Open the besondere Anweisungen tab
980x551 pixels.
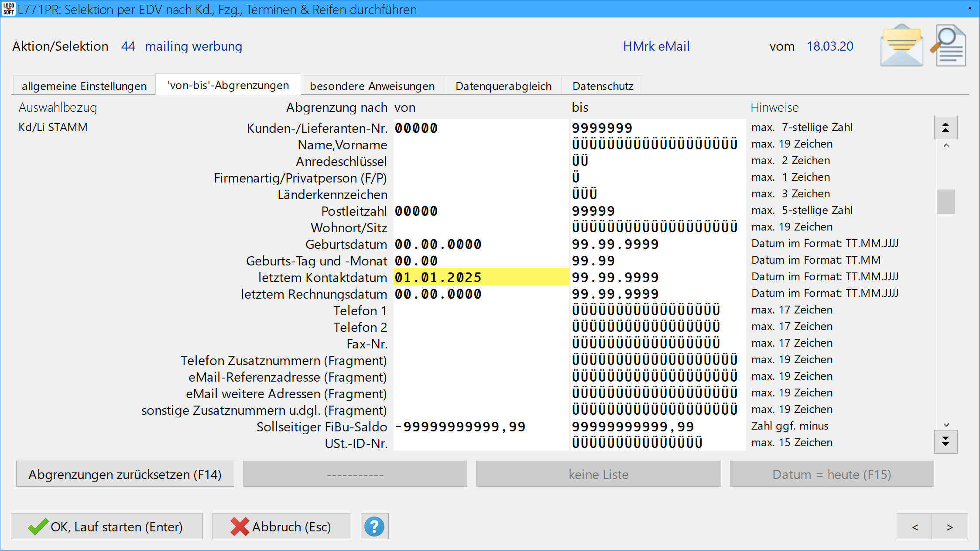pyautogui.click(x=372, y=86)
